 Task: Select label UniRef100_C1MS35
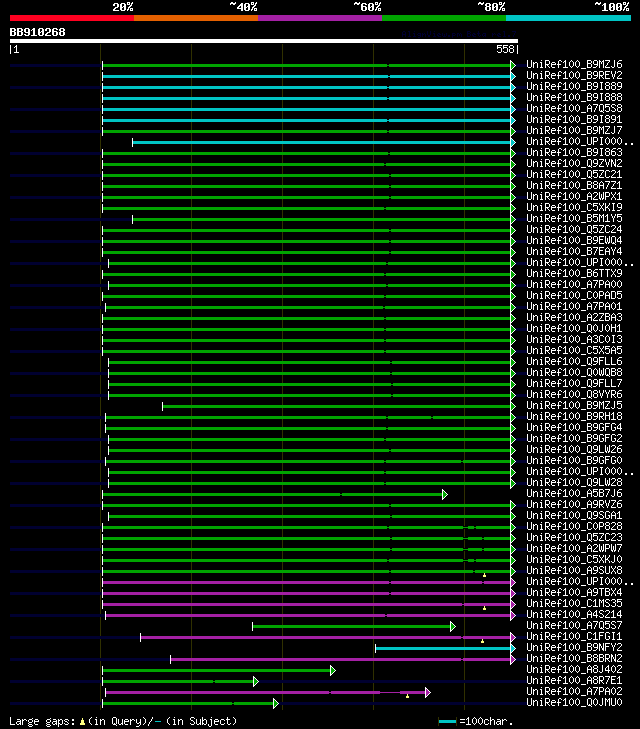pyautogui.click(x=574, y=604)
